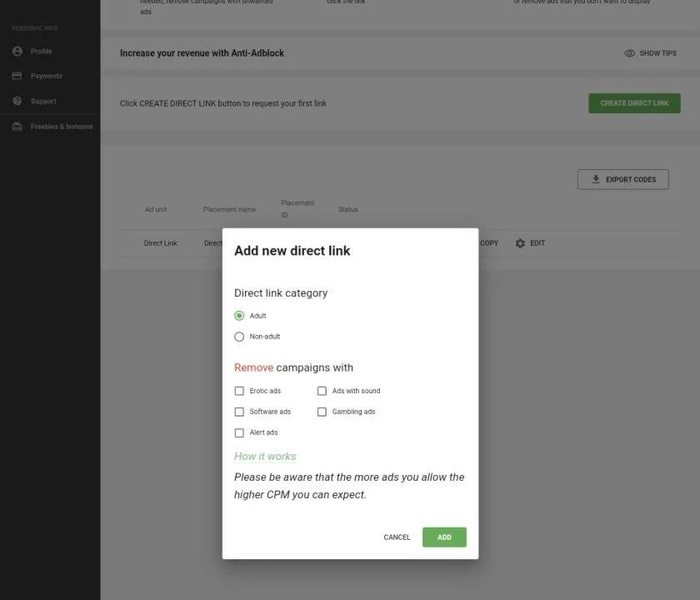Screen dimensions: 700x600
Task: Click the Support headset icon
Action: 17,102
